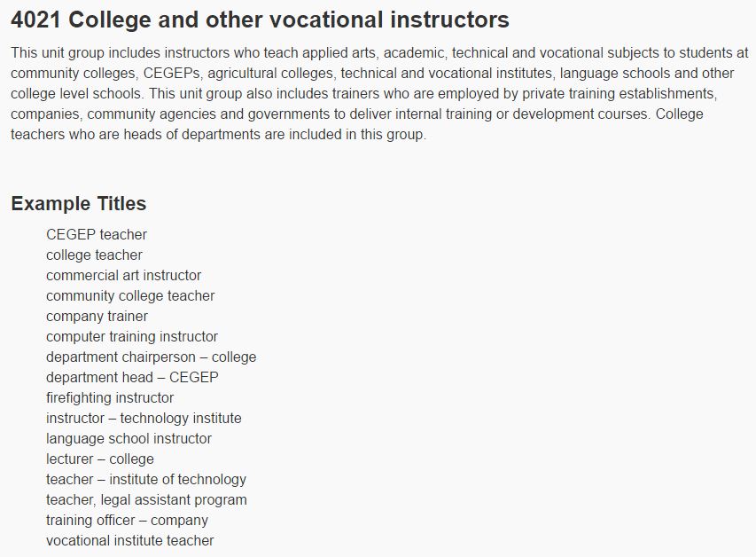This screenshot has height=557, width=756.
Task: Click the '4021 College and other vocational instructors' heading
Action: coord(260,20)
